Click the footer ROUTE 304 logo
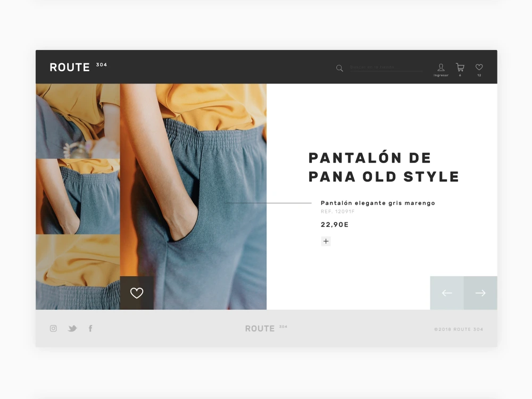Image resolution: width=532 pixels, height=399 pixels. point(266,328)
